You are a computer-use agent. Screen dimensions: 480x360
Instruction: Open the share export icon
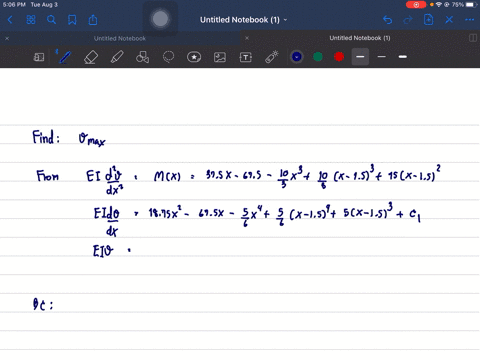point(93,20)
